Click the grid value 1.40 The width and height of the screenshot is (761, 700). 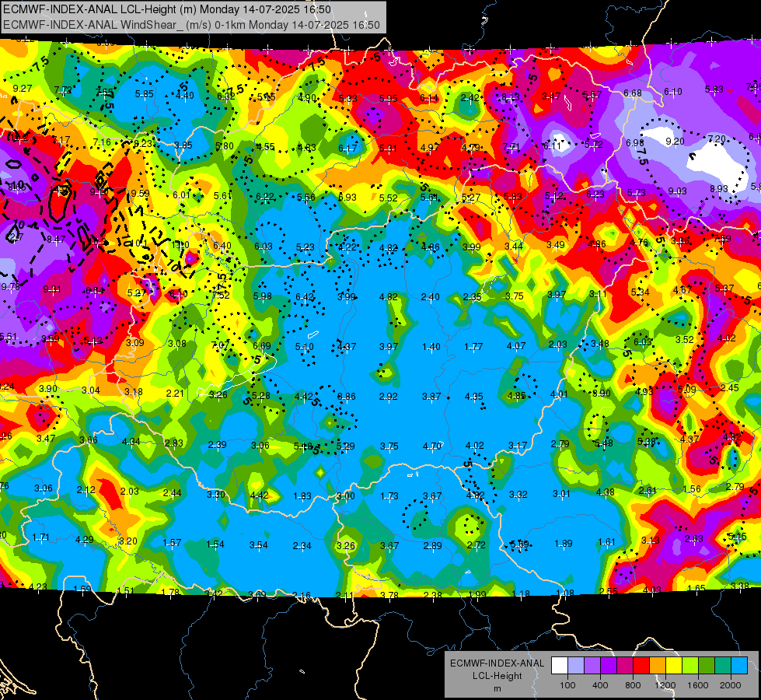click(x=431, y=347)
